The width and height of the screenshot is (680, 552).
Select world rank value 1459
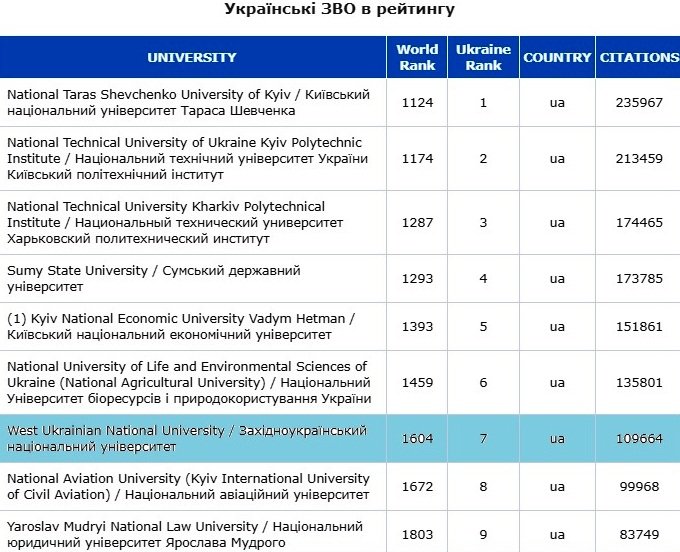pyautogui.click(x=417, y=383)
